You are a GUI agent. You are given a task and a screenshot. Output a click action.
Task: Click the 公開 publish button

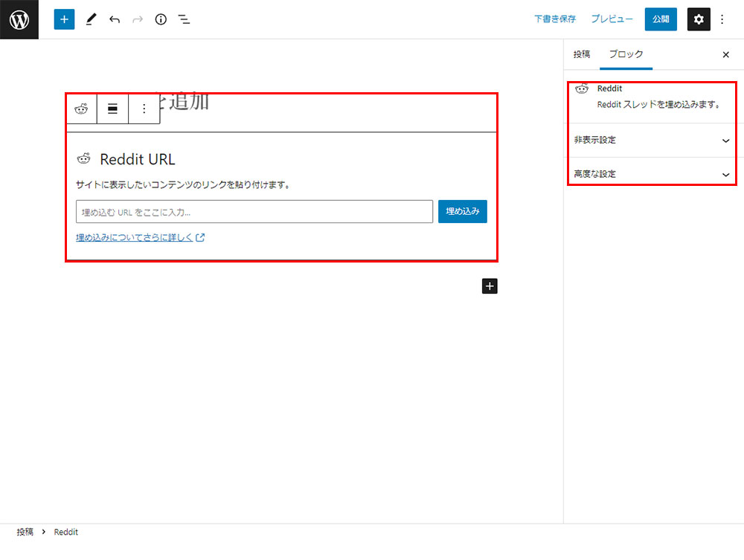(661, 19)
